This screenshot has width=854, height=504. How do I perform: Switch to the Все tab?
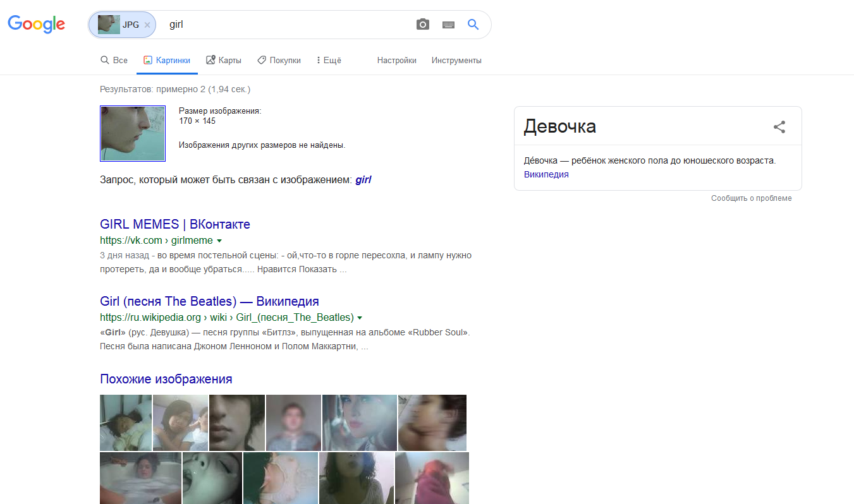point(114,61)
